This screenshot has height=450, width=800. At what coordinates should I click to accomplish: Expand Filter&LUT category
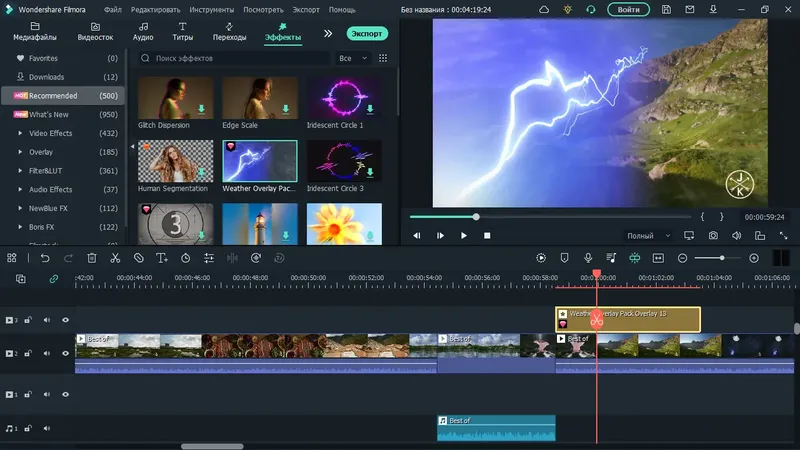[20, 171]
